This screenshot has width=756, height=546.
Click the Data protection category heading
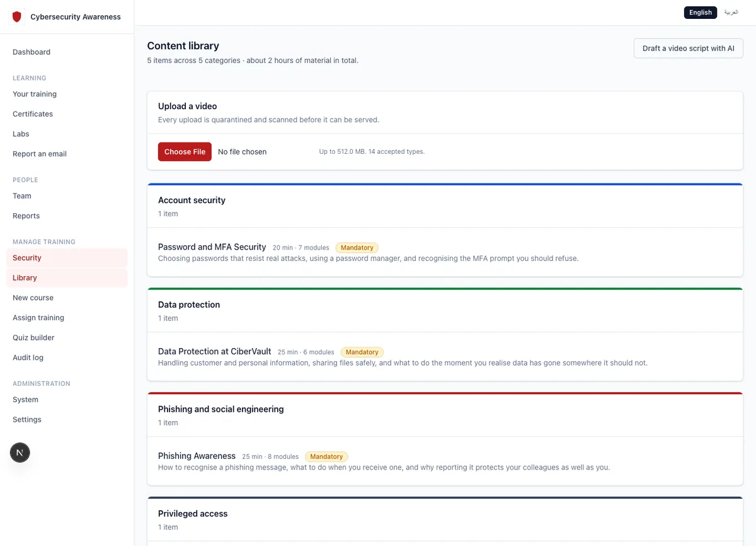(x=189, y=305)
